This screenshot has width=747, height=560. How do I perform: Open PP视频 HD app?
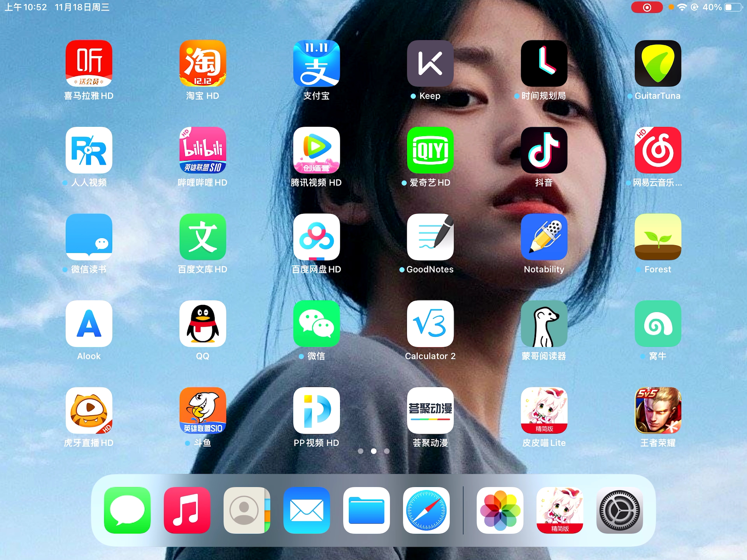[316, 410]
